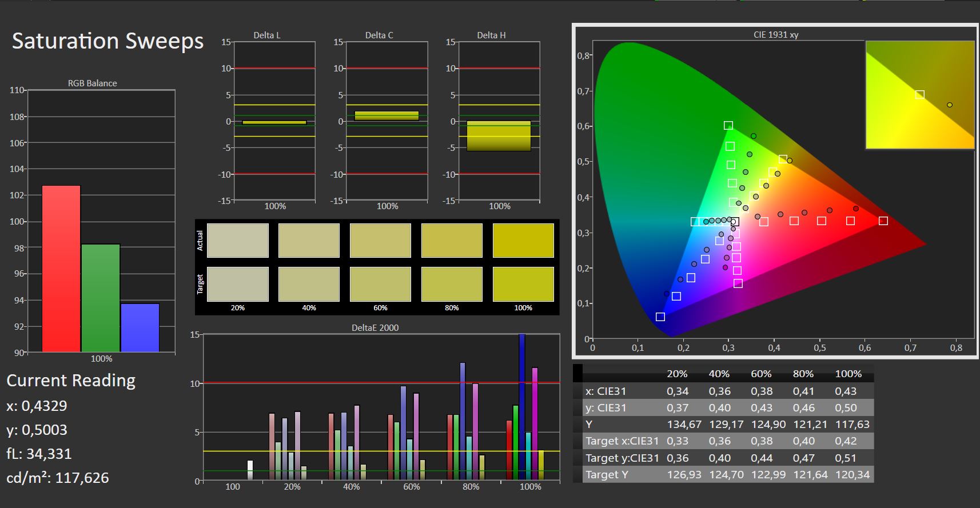
Task: Click the green bar in RGB Balance
Action: pyautogui.click(x=101, y=298)
